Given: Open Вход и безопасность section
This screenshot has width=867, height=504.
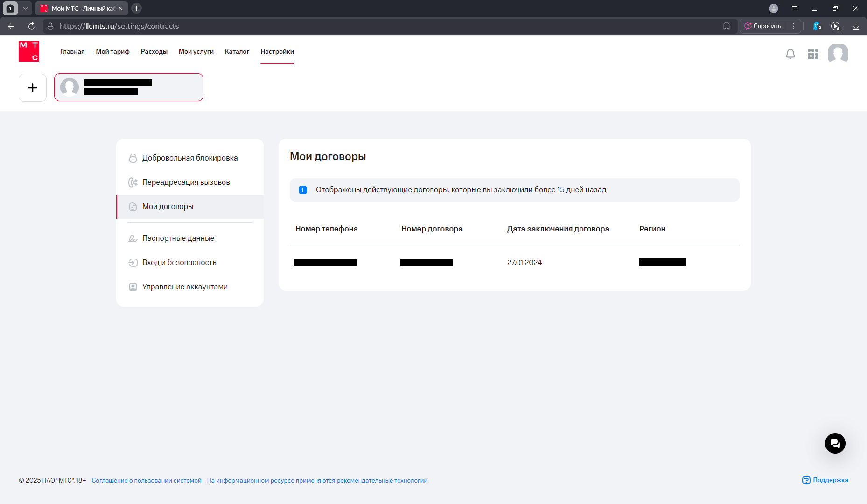Looking at the screenshot, I should (x=179, y=263).
